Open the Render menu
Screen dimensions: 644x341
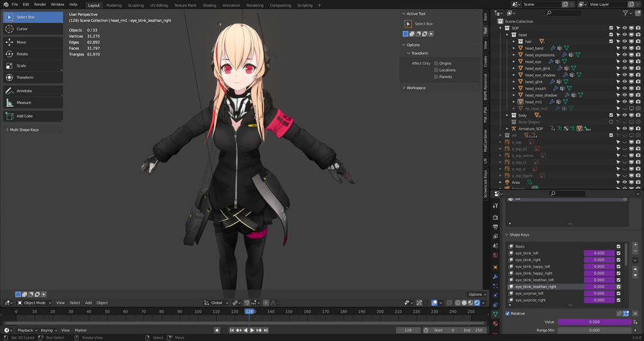pyautogui.click(x=40, y=4)
